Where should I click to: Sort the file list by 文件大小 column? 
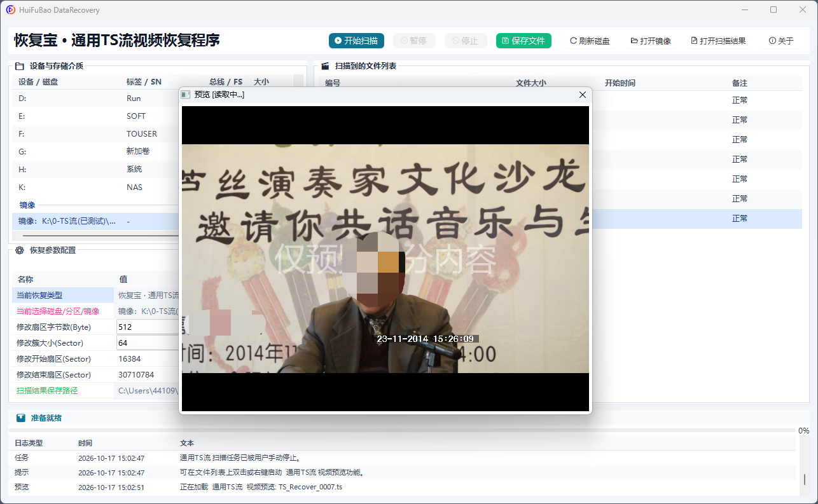point(531,83)
